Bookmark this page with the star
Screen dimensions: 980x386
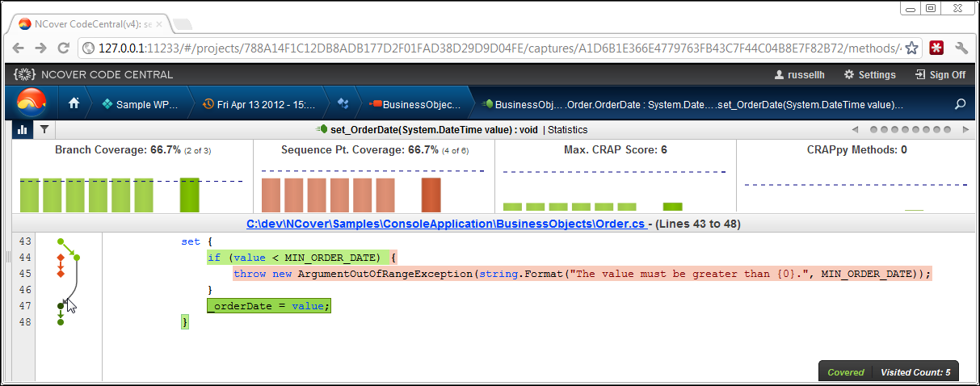(x=911, y=48)
